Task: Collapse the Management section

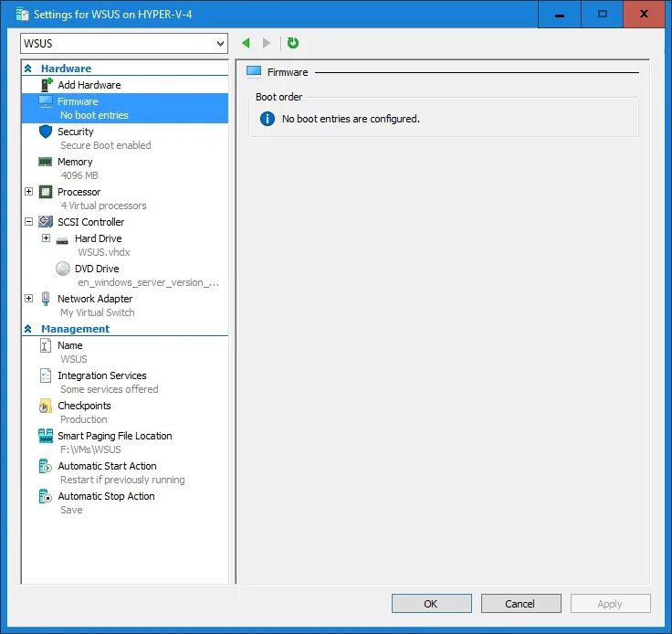Action: (x=28, y=329)
